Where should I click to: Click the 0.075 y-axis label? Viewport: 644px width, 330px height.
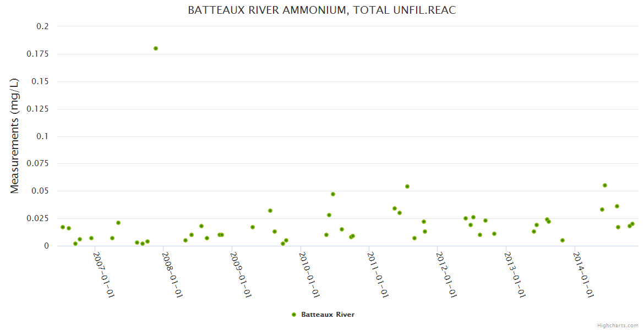38,163
